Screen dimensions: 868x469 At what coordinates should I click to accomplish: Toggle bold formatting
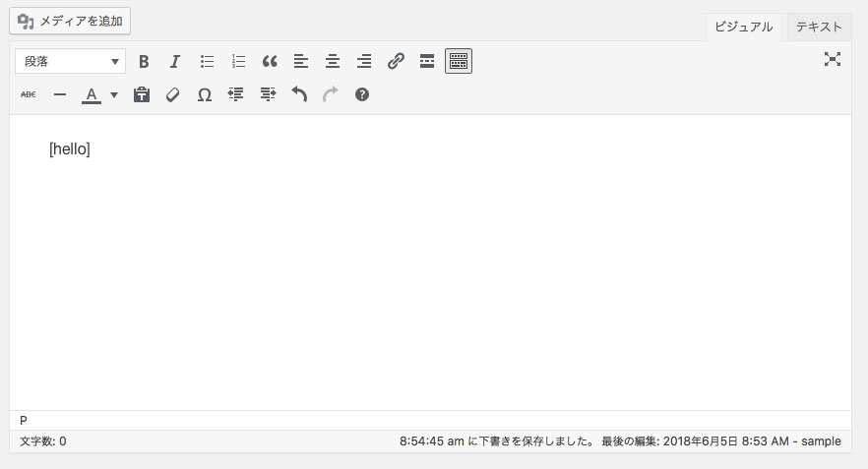point(144,61)
